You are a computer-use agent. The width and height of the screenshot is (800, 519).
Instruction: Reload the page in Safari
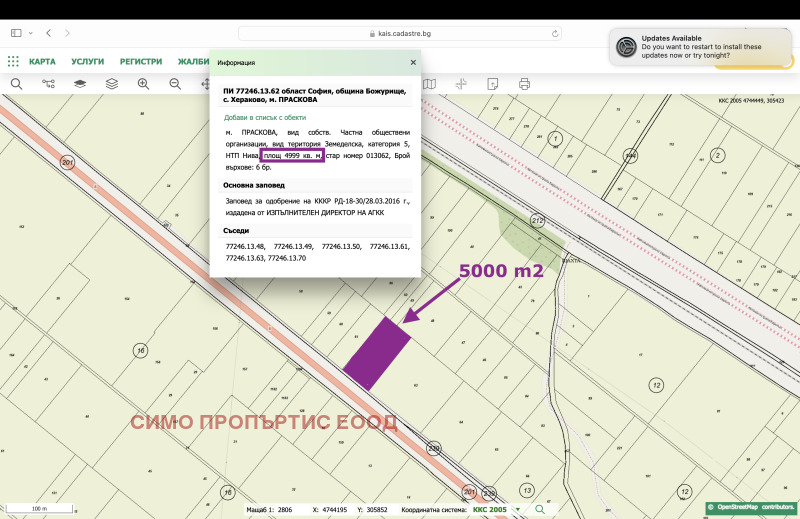[x=555, y=33]
